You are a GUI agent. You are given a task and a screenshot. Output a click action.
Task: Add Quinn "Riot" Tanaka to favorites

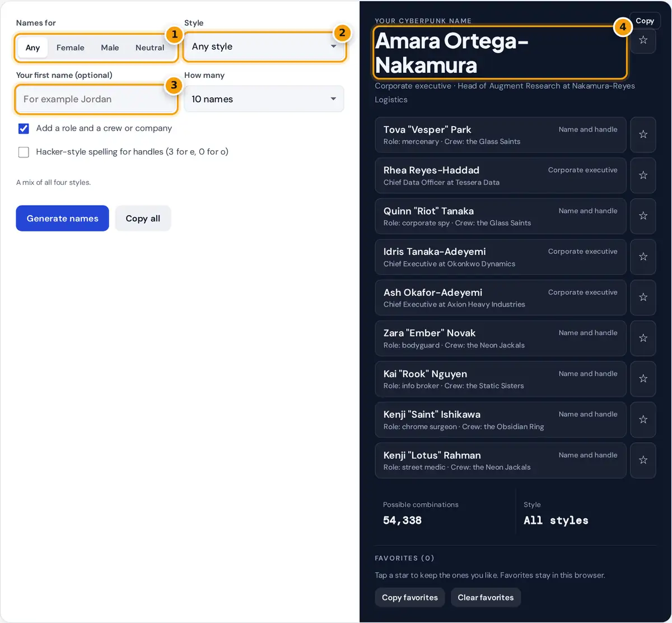643,216
